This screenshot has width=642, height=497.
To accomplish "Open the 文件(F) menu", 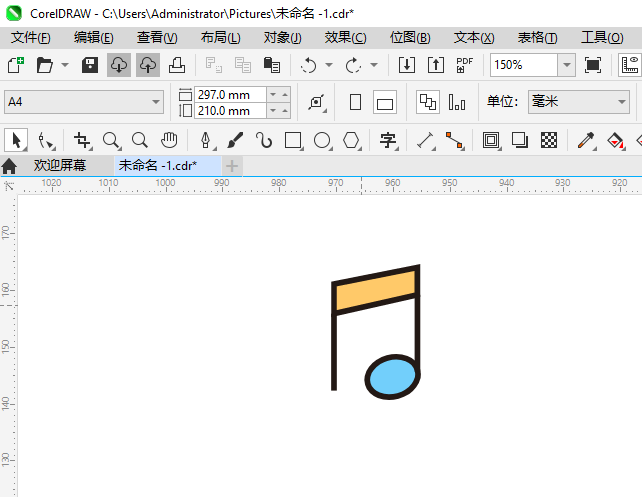I will (31, 38).
